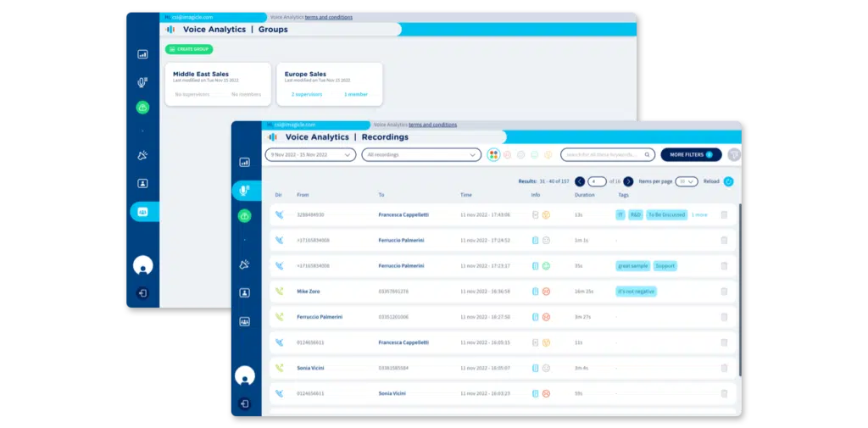Screen dimensions: 868x428
Task: Click the great sample tag
Action: [632, 266]
